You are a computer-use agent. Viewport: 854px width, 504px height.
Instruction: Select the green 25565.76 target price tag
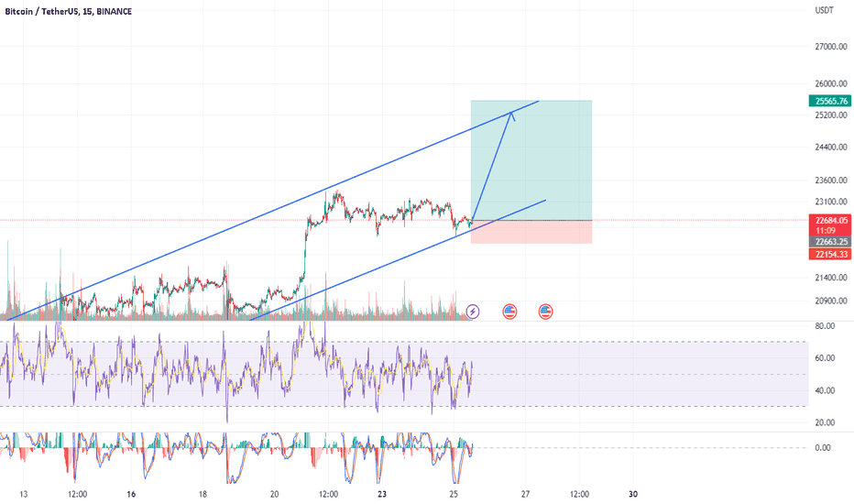(830, 101)
